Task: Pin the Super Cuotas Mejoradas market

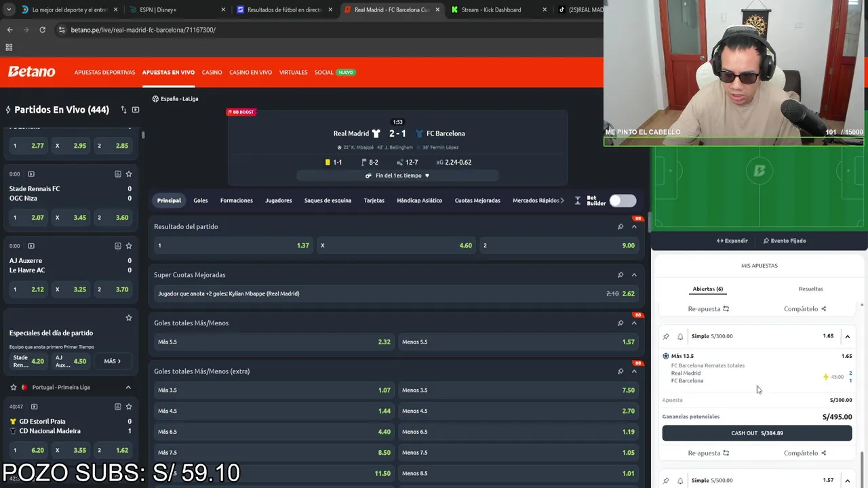Action: (x=620, y=275)
